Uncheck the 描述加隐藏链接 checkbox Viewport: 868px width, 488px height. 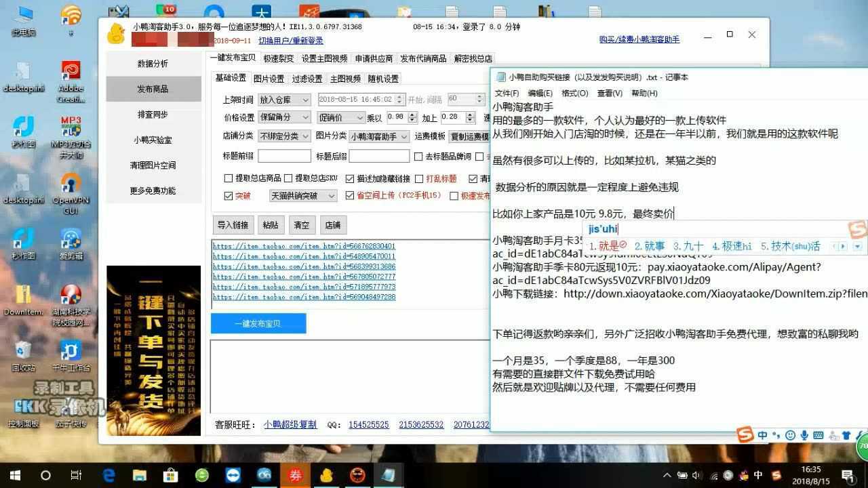click(x=350, y=179)
